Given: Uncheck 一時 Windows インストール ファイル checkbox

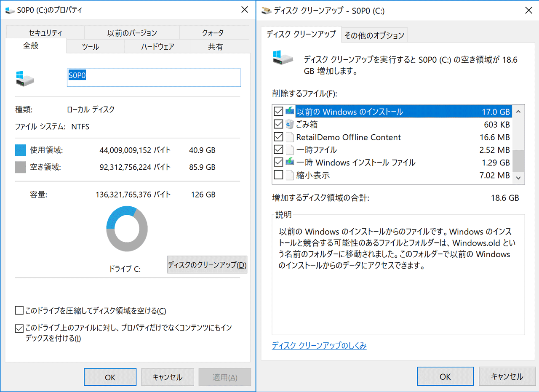Looking at the screenshot, I should 278,162.
